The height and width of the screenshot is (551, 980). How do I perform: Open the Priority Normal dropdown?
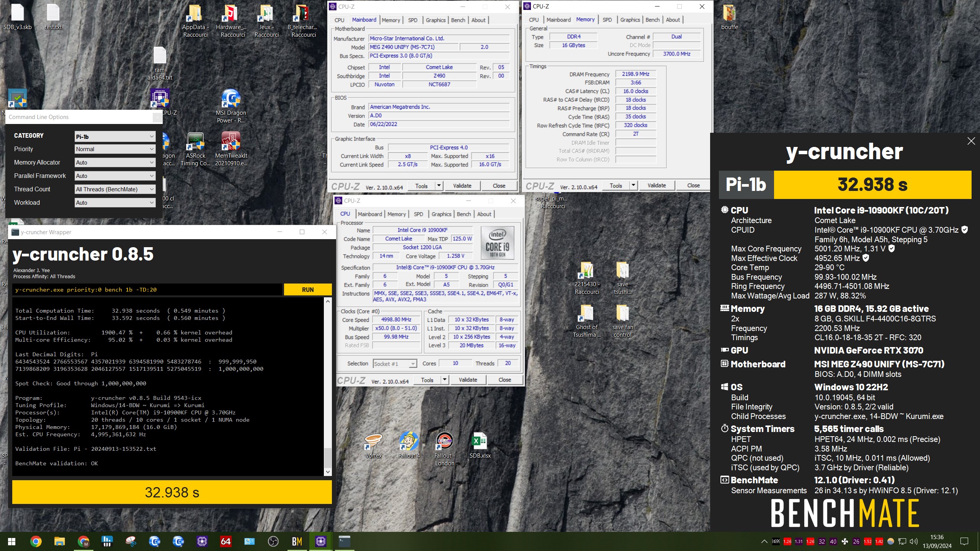coord(115,149)
